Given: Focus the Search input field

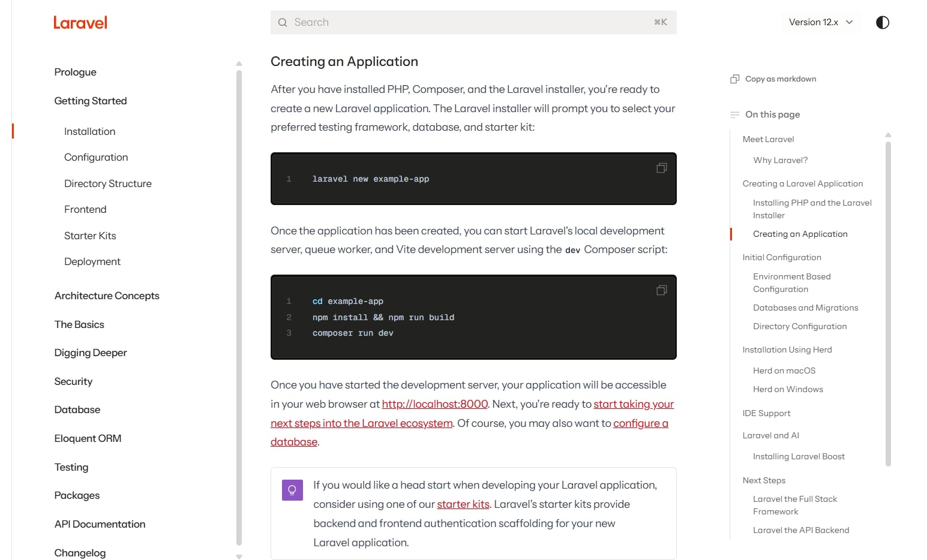Looking at the screenshot, I should click(x=468, y=22).
